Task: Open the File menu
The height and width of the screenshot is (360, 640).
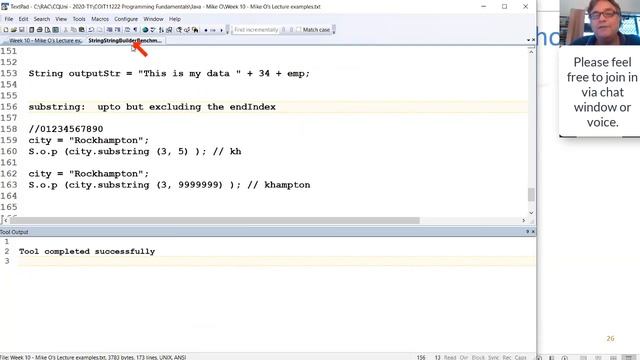Action: [9, 19]
